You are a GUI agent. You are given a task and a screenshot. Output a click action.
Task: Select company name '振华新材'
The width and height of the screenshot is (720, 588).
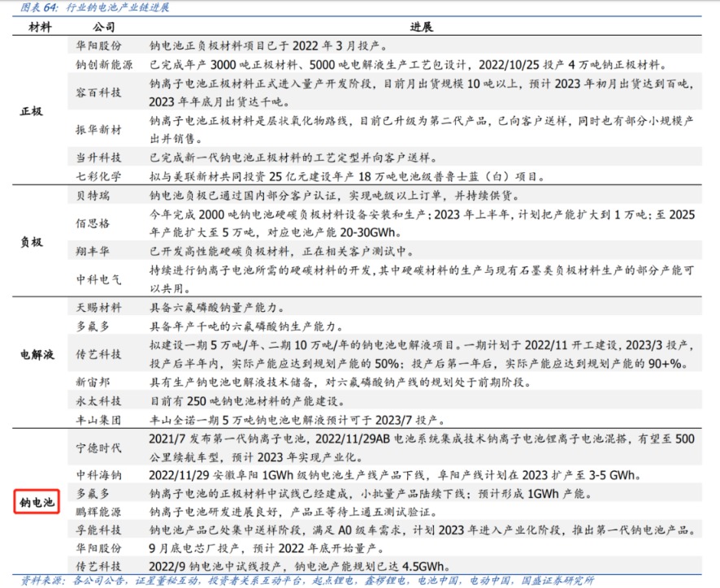pyautogui.click(x=98, y=130)
